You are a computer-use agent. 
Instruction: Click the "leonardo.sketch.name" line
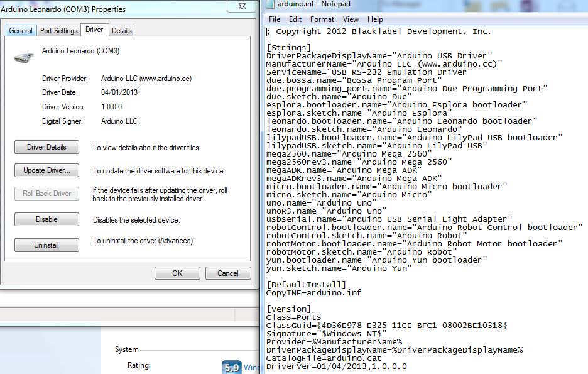point(364,129)
